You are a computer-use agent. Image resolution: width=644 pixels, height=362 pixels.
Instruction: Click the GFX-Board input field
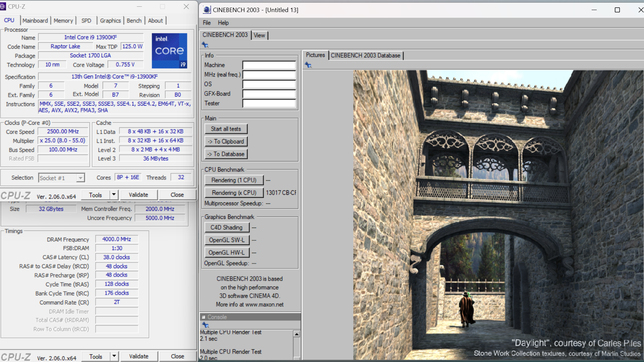click(269, 94)
